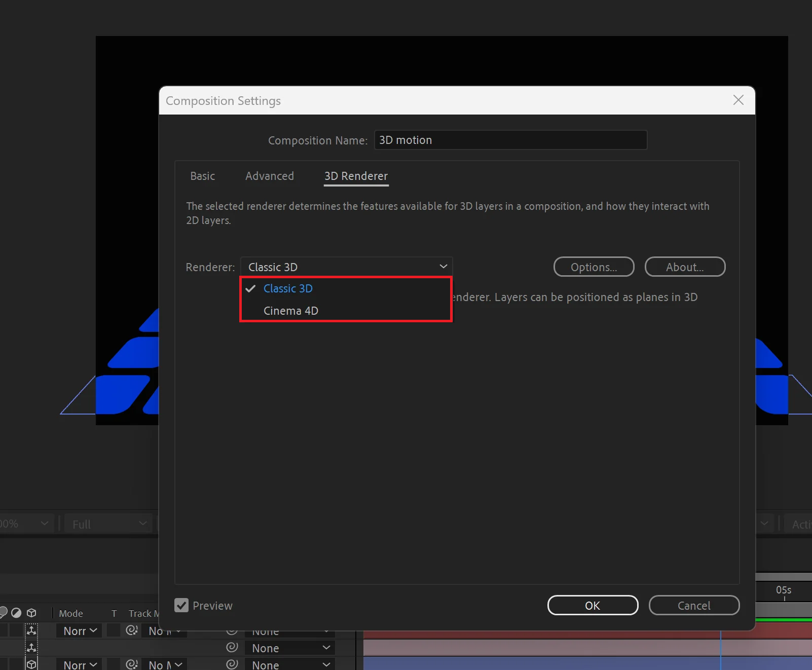The width and height of the screenshot is (812, 670).
Task: Click the 3D Layer cube column header icon
Action: tap(31, 613)
